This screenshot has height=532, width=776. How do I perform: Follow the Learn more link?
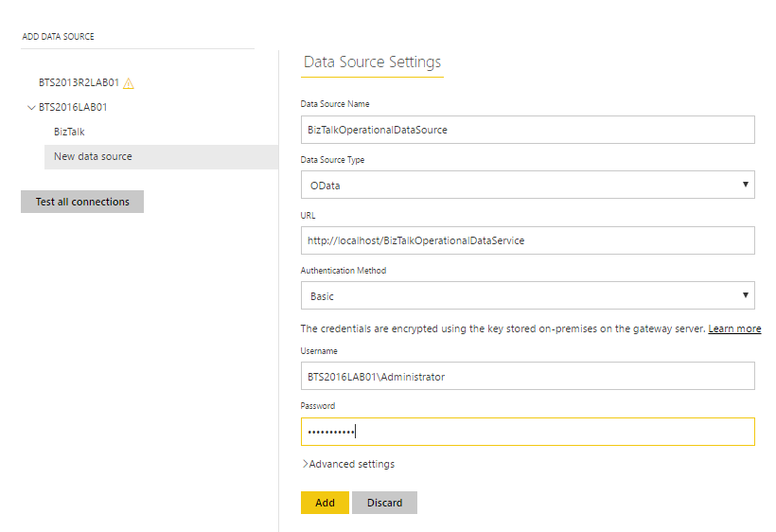[734, 328]
